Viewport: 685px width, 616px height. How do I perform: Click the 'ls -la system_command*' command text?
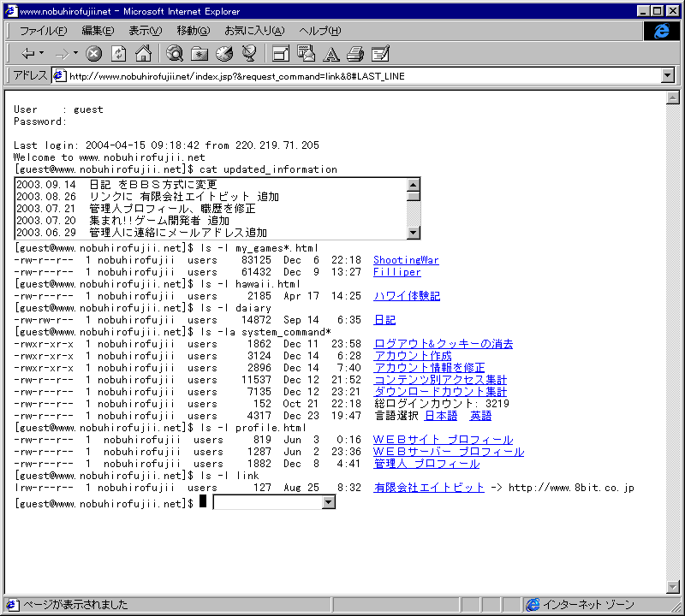pos(265,332)
